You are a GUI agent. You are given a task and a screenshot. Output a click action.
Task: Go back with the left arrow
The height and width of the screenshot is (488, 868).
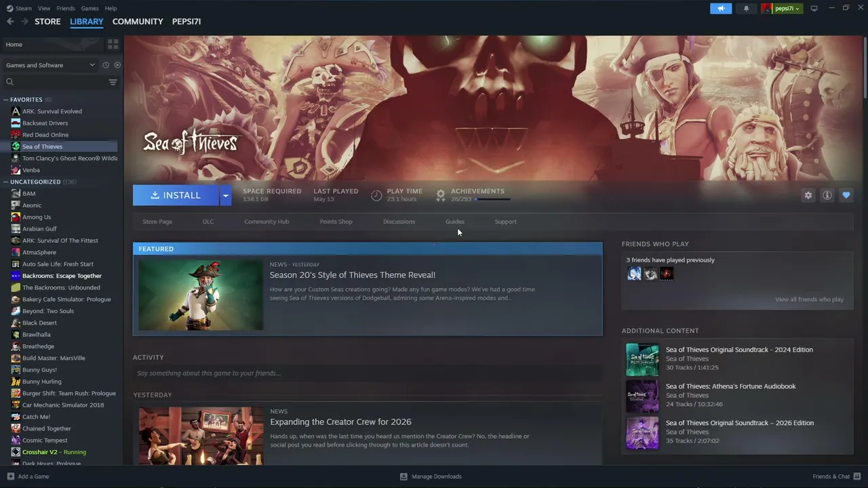tap(10, 22)
